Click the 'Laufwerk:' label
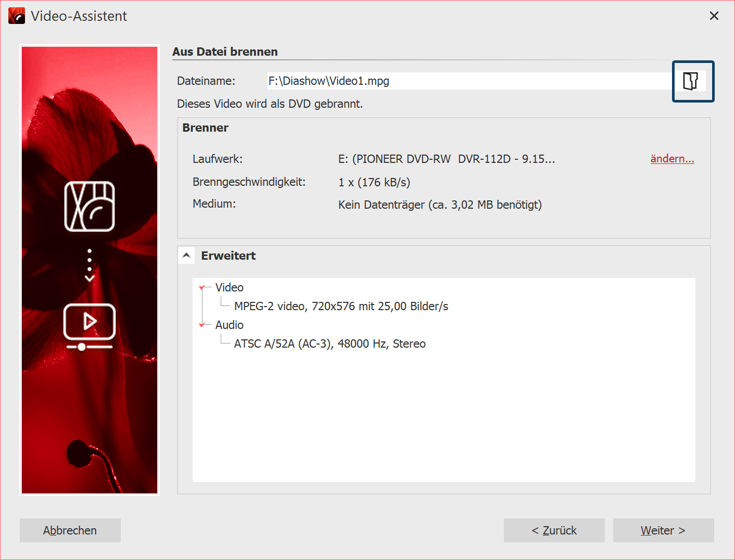 click(x=218, y=159)
